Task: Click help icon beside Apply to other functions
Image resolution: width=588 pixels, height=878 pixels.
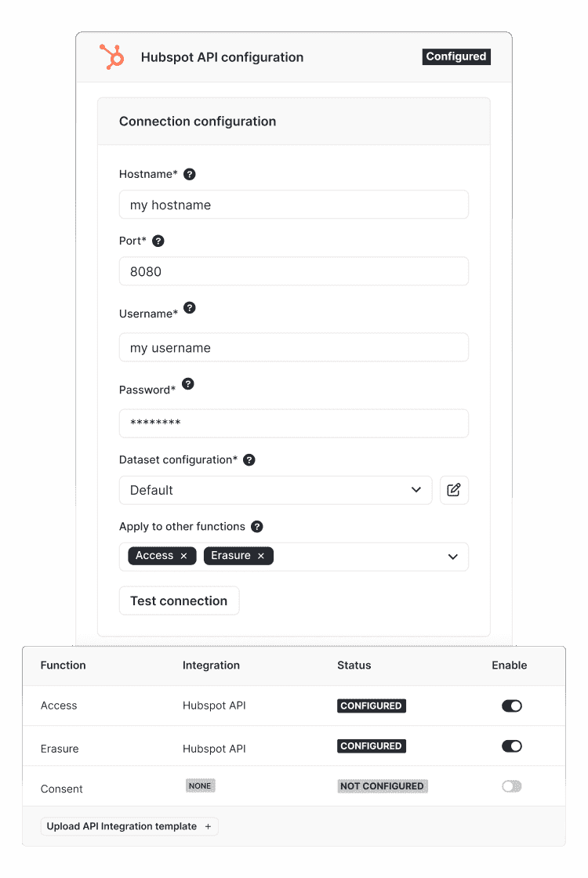Action: (257, 526)
